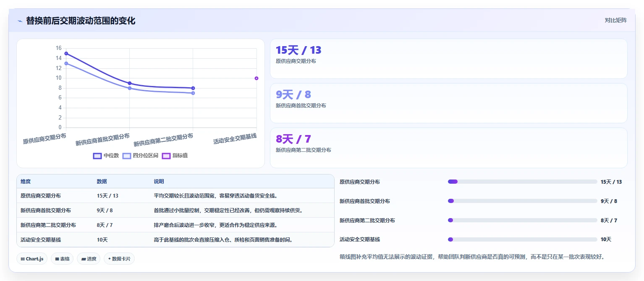Click the 箱线图补充平均值 footnote text
Viewport: 644px width, 281px height.
coord(472,257)
